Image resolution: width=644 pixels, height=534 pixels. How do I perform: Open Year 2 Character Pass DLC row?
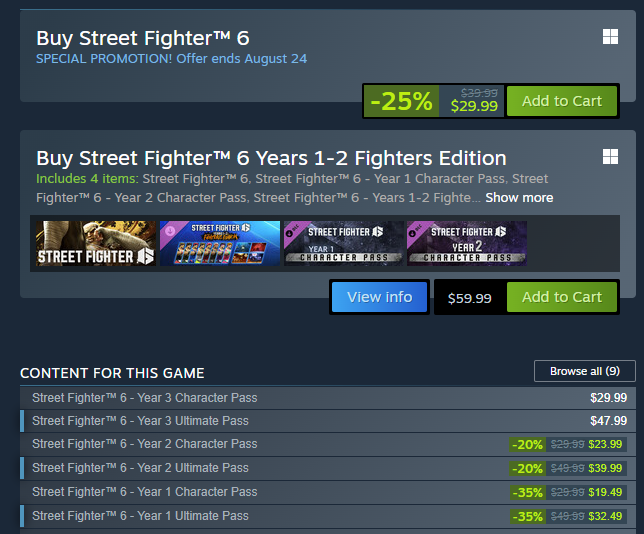click(x=328, y=444)
